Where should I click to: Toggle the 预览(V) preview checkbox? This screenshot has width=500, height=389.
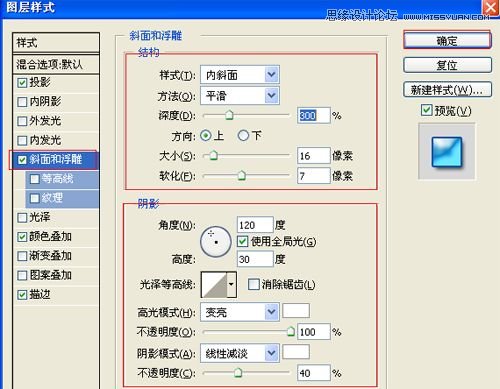pos(426,110)
